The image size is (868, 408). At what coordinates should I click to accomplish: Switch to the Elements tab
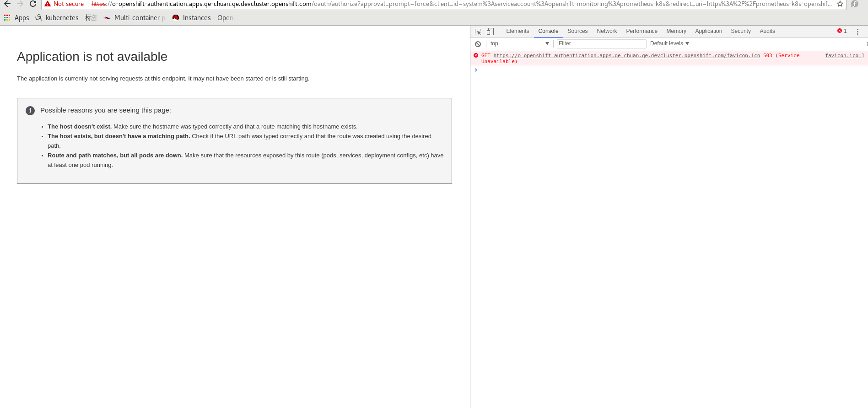(x=518, y=31)
